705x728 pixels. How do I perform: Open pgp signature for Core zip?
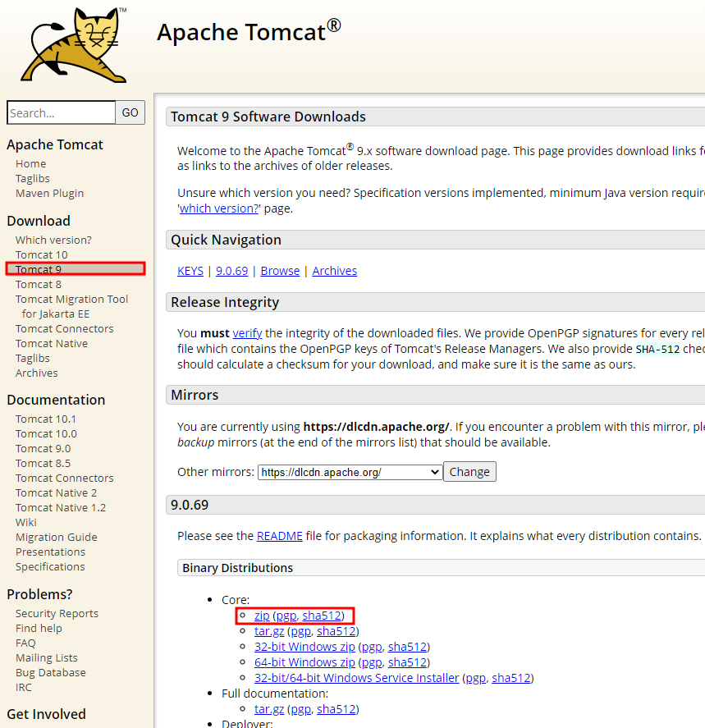click(x=286, y=616)
